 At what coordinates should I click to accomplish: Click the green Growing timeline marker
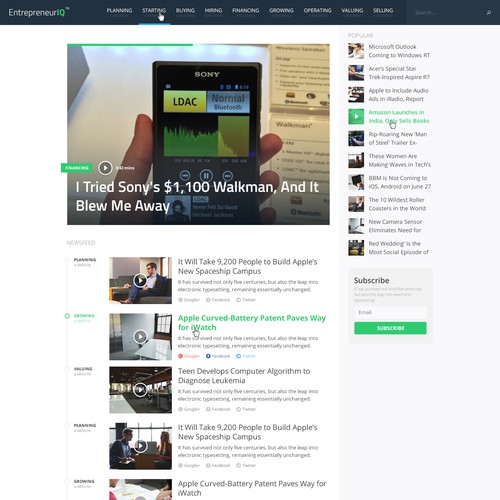point(67,316)
